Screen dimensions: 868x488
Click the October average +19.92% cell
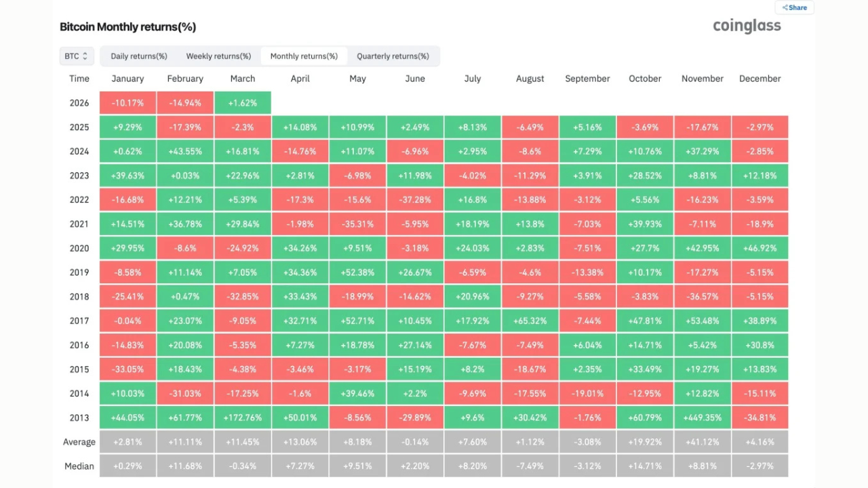tap(645, 442)
